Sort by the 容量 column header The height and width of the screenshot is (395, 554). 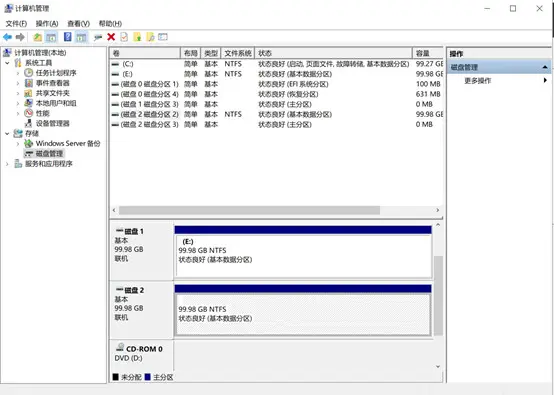[x=428, y=53]
